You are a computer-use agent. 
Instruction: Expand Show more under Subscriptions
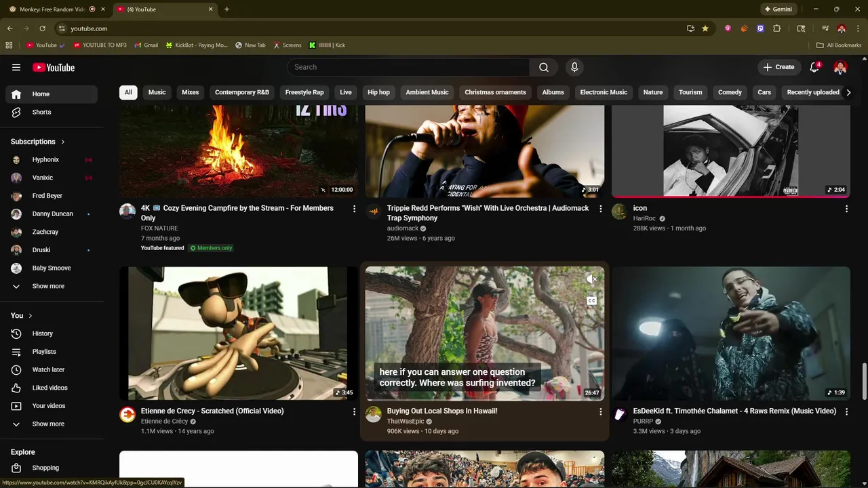[52, 286]
